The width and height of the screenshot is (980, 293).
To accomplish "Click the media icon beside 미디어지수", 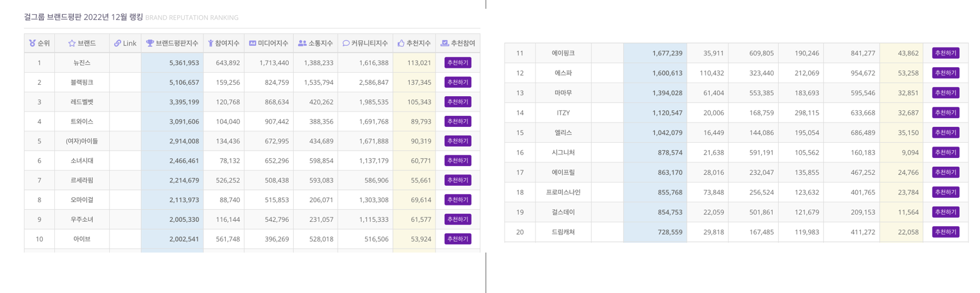I will point(253,43).
